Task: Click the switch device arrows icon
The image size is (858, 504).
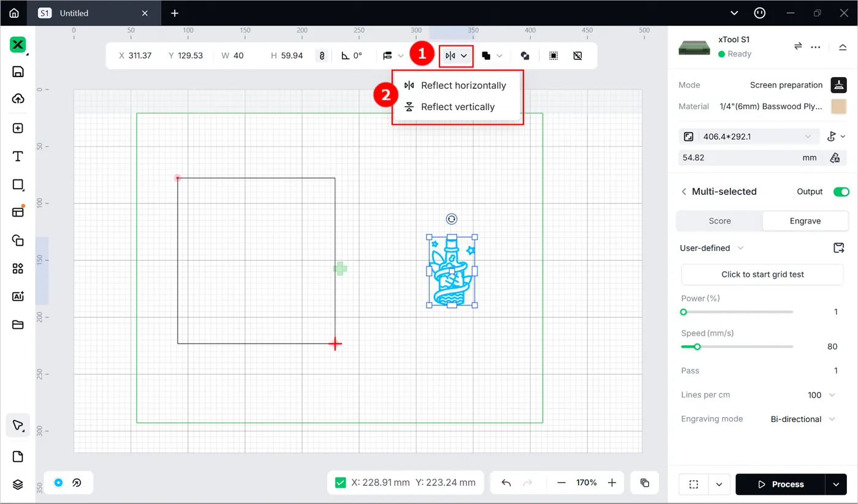Action: (x=798, y=47)
